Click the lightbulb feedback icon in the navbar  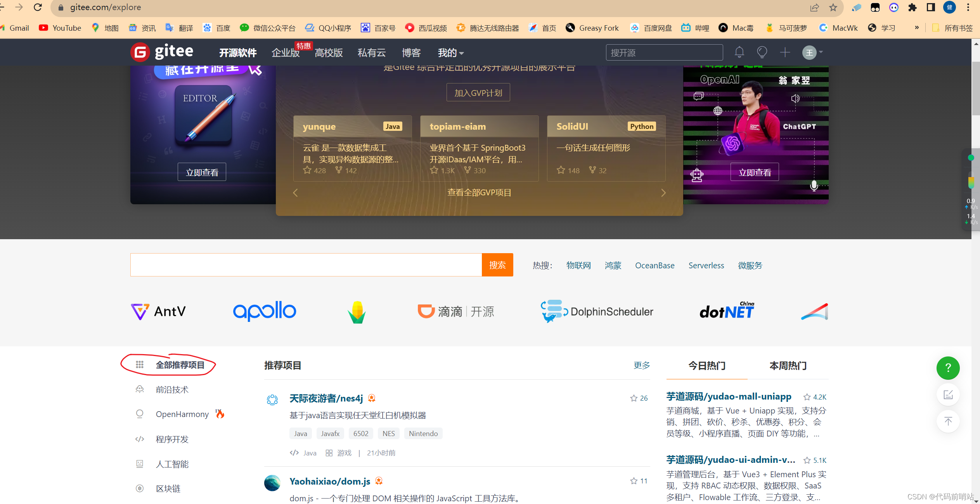762,52
